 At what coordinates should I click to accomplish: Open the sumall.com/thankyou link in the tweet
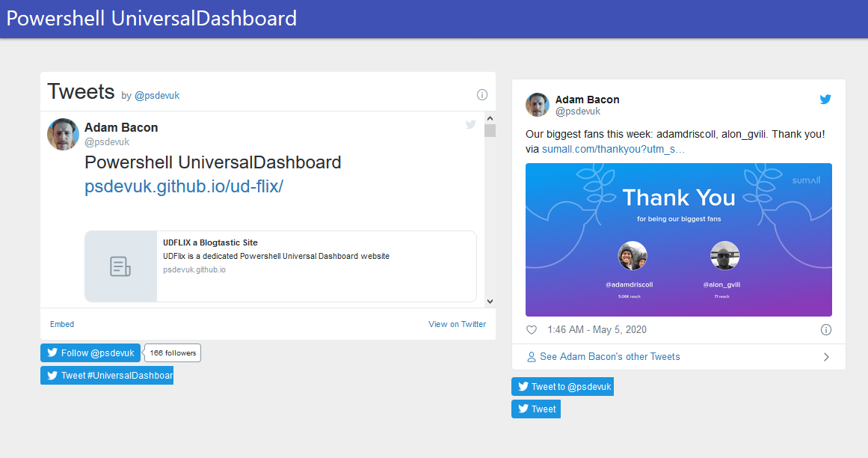pos(613,149)
